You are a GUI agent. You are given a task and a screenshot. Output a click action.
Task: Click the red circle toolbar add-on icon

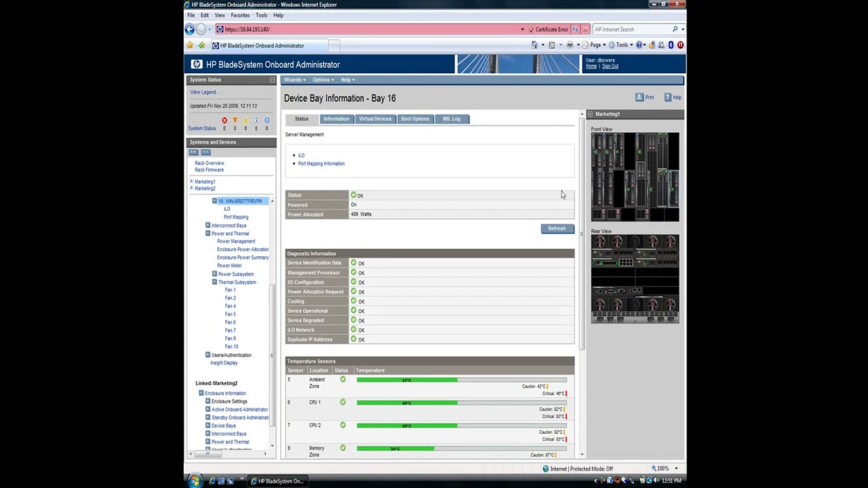[680, 45]
